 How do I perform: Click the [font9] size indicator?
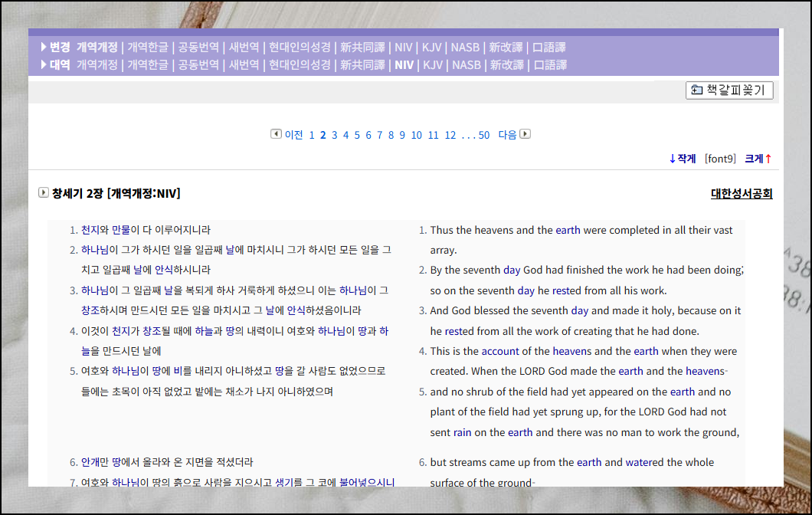click(x=720, y=159)
